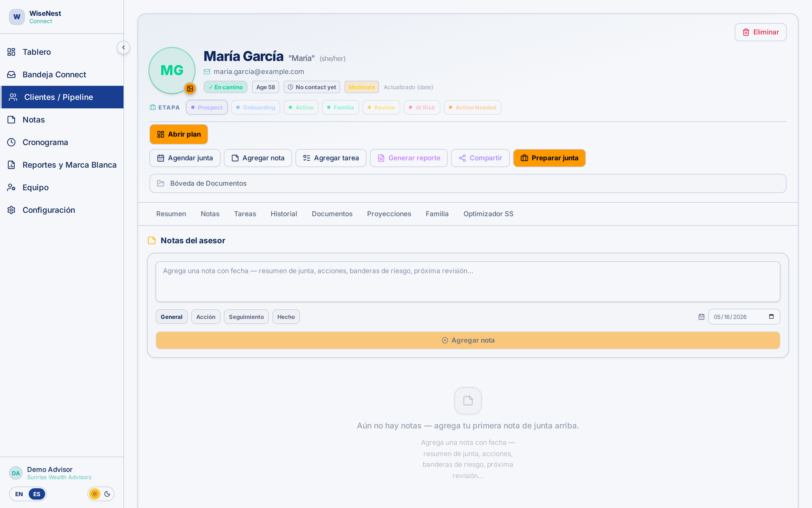Screen dimensions: 812x508
Task: Submit with wide Agregar nota button
Action: point(468,340)
